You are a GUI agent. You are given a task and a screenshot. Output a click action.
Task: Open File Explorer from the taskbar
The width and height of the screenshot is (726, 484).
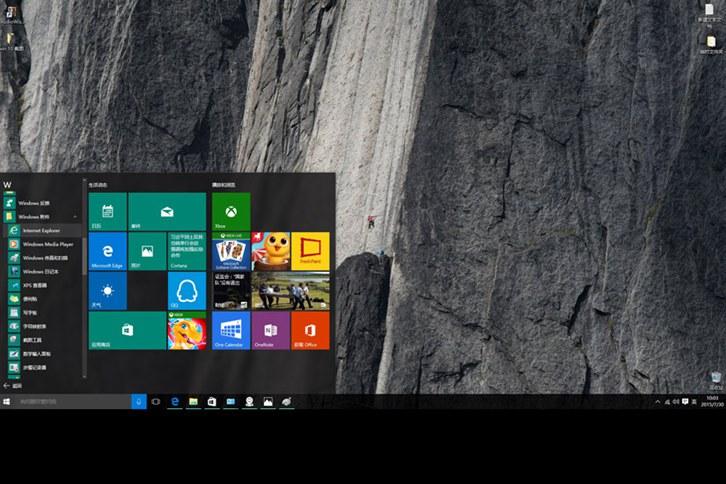tap(193, 402)
